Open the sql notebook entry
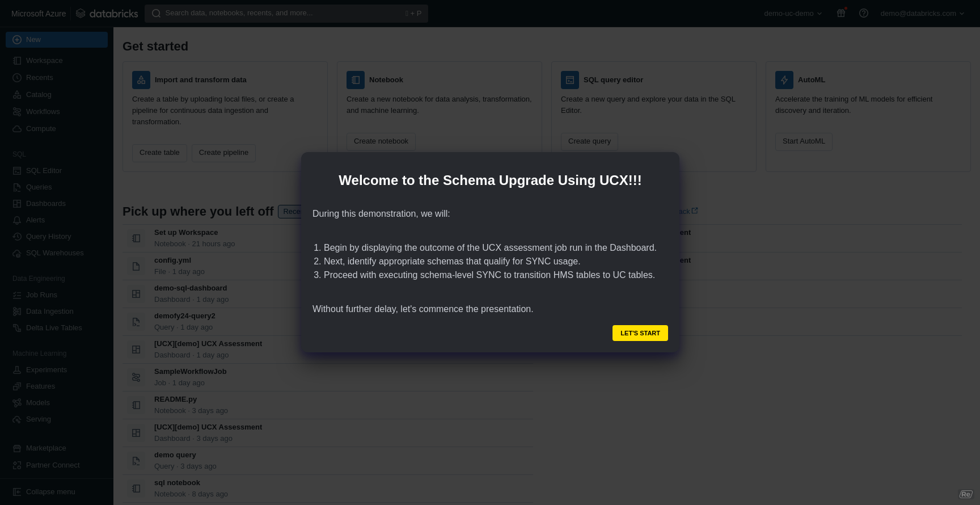The width and height of the screenshot is (980, 505). click(328, 489)
